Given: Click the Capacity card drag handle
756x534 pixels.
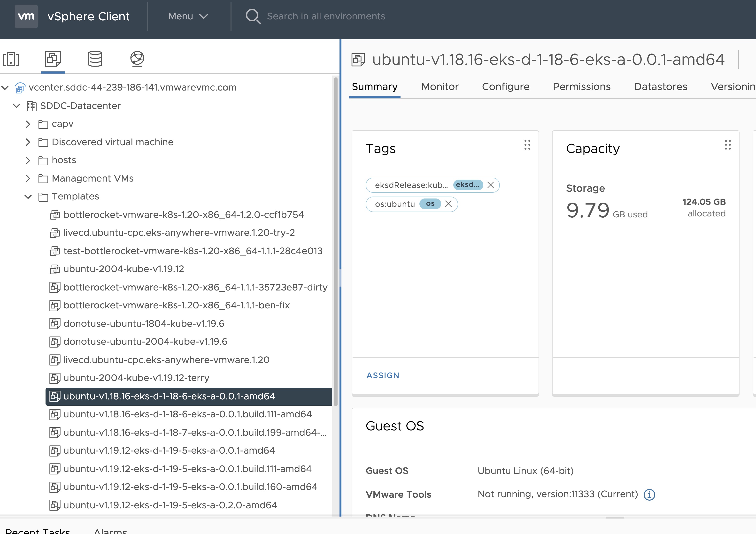Looking at the screenshot, I should click(728, 145).
